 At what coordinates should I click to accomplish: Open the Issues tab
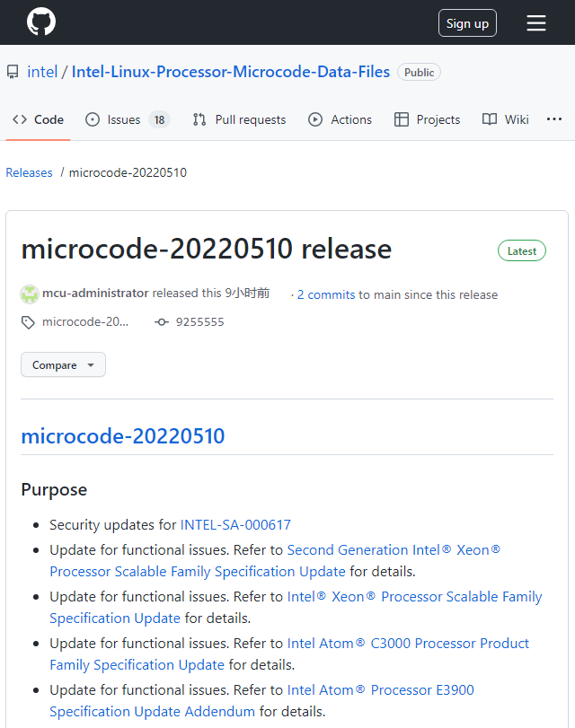pos(128,119)
